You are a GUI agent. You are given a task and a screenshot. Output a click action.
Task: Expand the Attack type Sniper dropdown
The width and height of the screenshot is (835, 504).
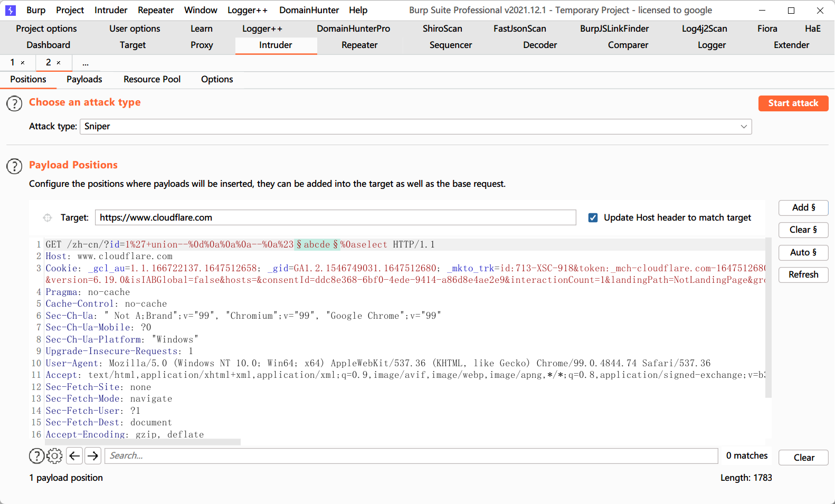[744, 127]
